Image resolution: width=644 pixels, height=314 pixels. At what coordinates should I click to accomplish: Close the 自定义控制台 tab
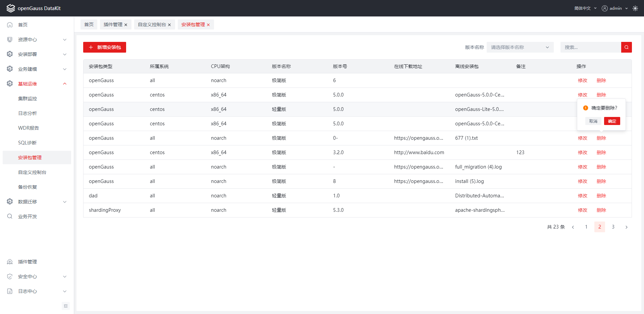pos(169,25)
